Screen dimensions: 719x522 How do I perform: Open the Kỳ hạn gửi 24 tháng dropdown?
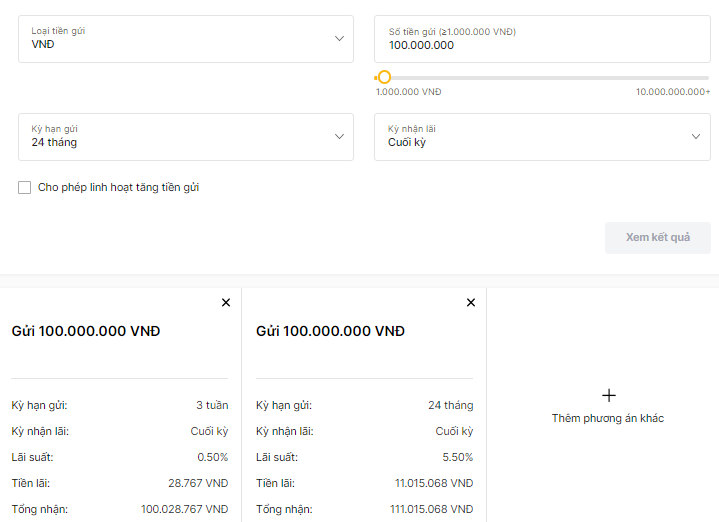pyautogui.click(x=186, y=137)
